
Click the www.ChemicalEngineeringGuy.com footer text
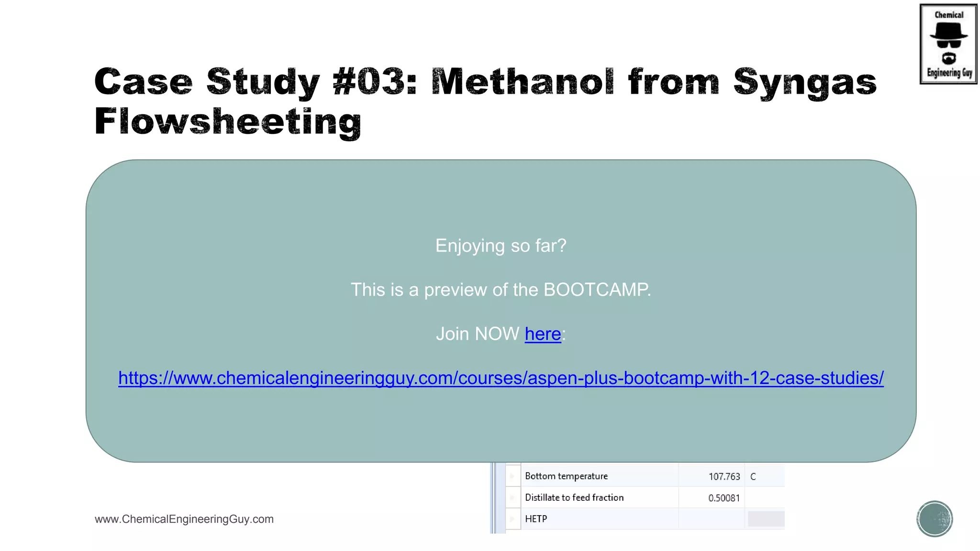(184, 519)
